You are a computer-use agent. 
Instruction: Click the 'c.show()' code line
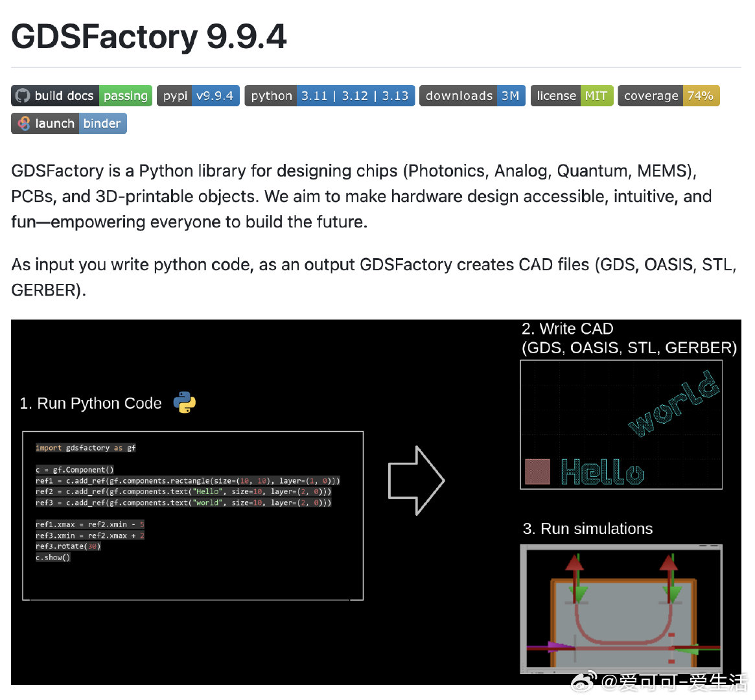53,557
